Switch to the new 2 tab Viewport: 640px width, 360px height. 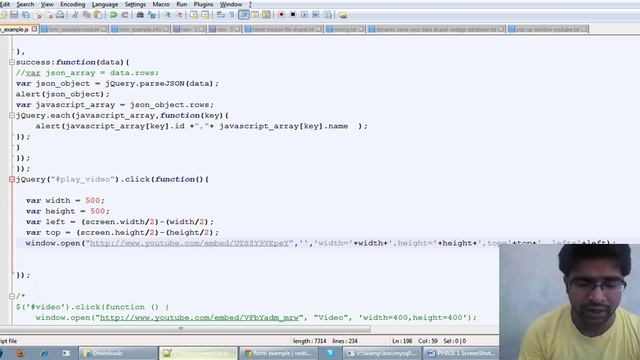tap(189, 29)
